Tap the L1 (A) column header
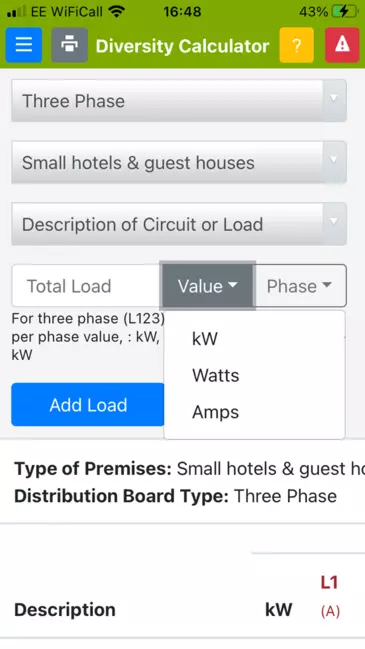The width and height of the screenshot is (365, 649). click(330, 596)
